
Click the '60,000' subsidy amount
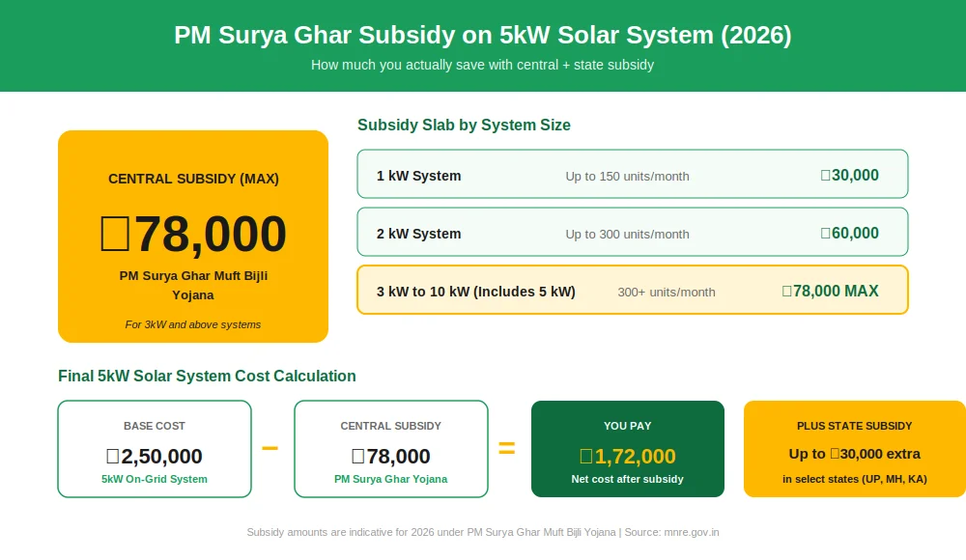click(x=849, y=233)
